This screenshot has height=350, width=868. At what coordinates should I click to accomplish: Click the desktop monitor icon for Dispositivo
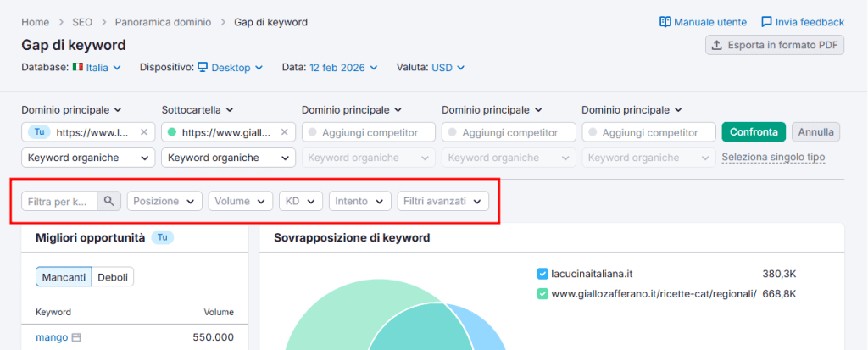point(203,67)
